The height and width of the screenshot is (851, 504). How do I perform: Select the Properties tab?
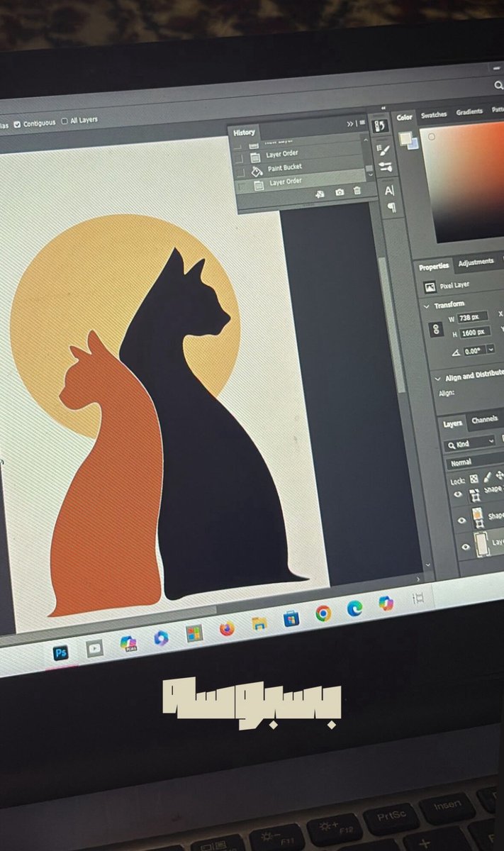[434, 267]
